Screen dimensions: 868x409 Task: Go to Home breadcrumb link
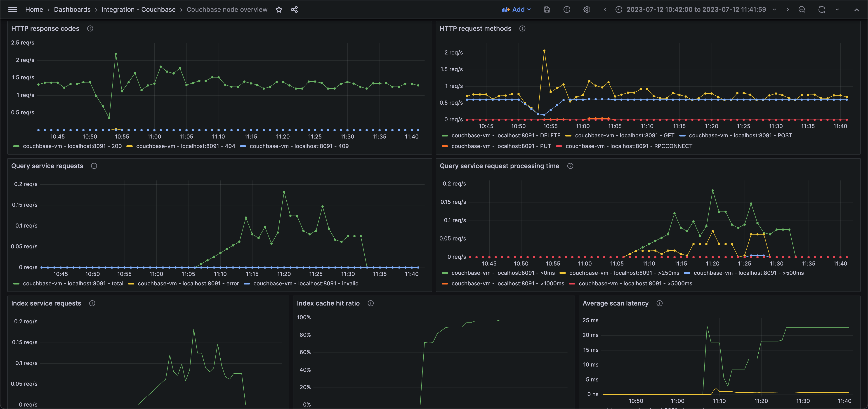point(34,9)
